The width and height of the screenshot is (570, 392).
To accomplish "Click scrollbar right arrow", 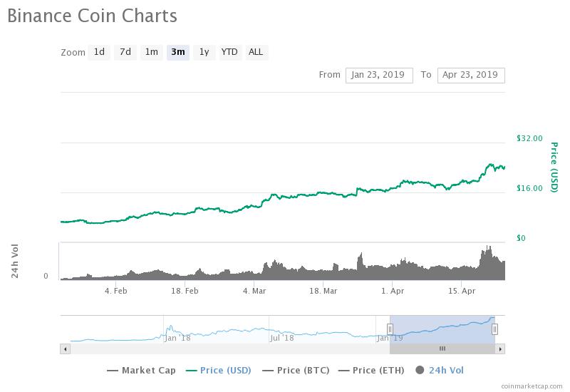I will tap(500, 349).
